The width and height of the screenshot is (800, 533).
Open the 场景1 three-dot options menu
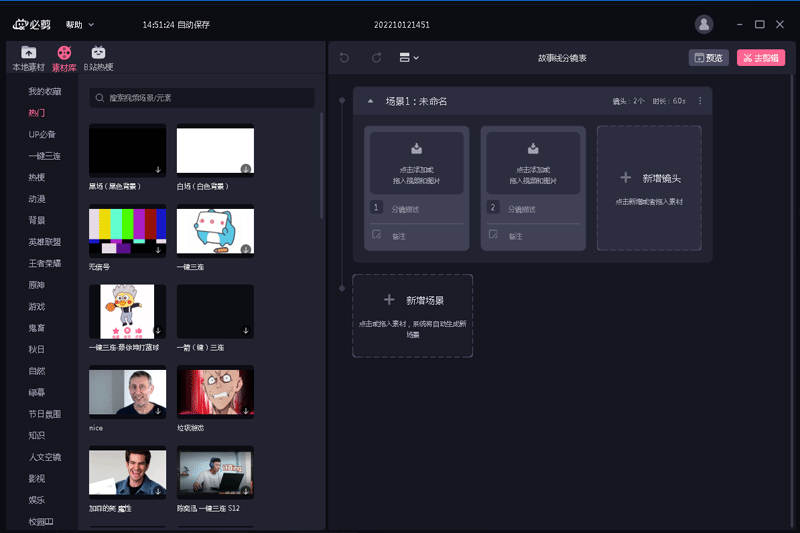[x=700, y=101]
